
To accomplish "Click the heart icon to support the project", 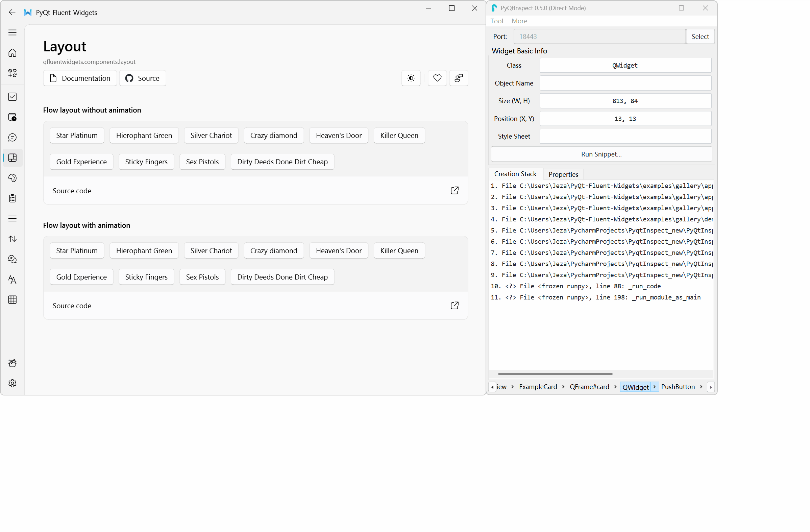I will (437, 78).
